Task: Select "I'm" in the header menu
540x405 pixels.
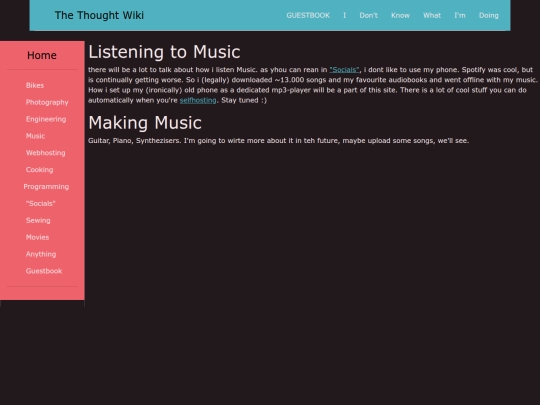Action: [460, 15]
